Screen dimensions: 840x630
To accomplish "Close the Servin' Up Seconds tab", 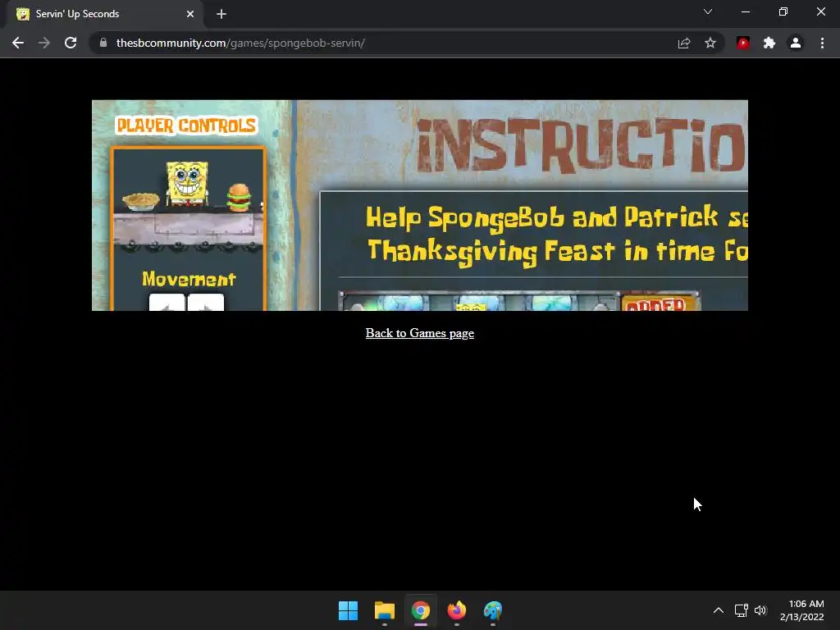I will [190, 14].
